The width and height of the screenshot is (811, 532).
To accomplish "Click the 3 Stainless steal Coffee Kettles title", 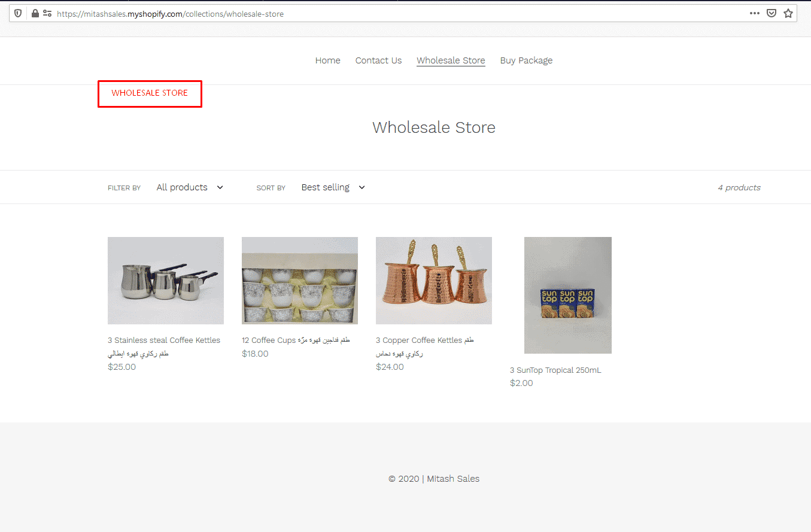I will (x=164, y=346).
